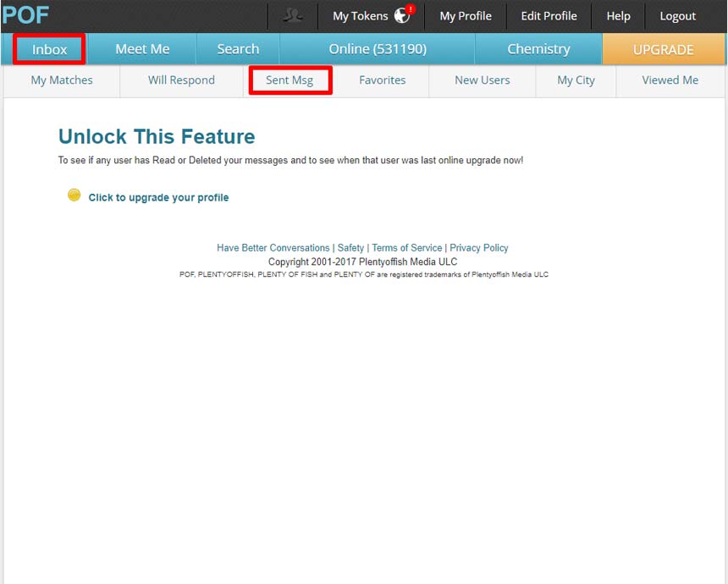Select the Will Respond sub-tab

pos(181,80)
